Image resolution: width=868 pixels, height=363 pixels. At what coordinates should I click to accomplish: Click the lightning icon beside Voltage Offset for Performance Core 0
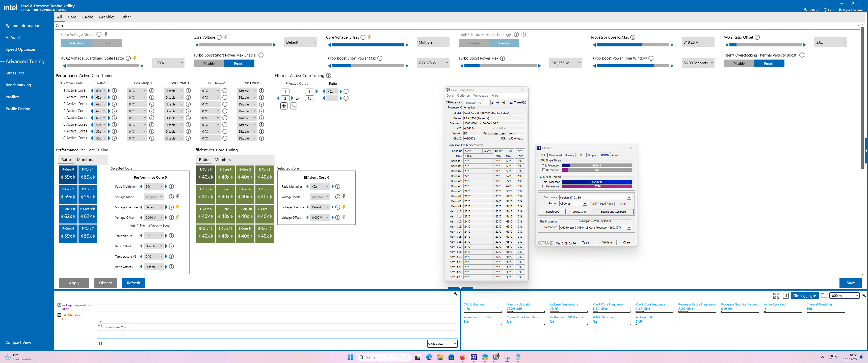point(178,217)
